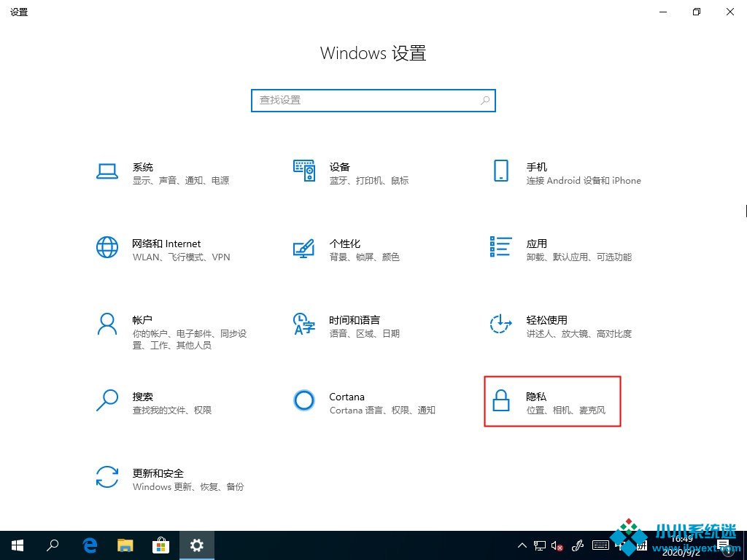
Task: Open 时间和语言 settings title
Action: coord(355,320)
